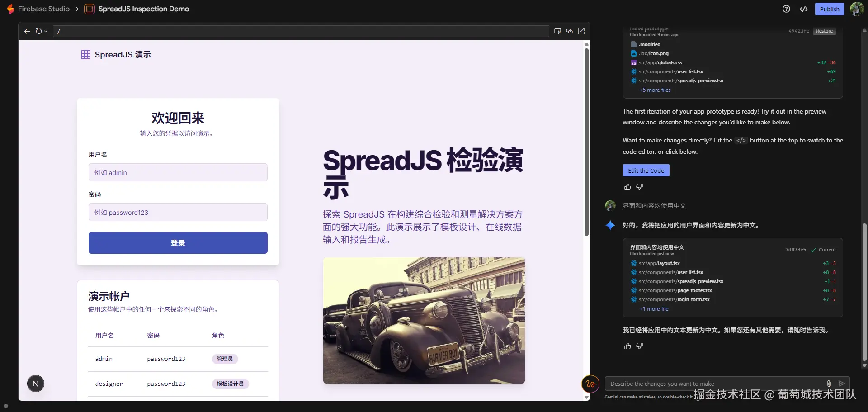Screen dimensions: 868x412
Task: Click the 演示帐户 heading
Action: click(109, 296)
